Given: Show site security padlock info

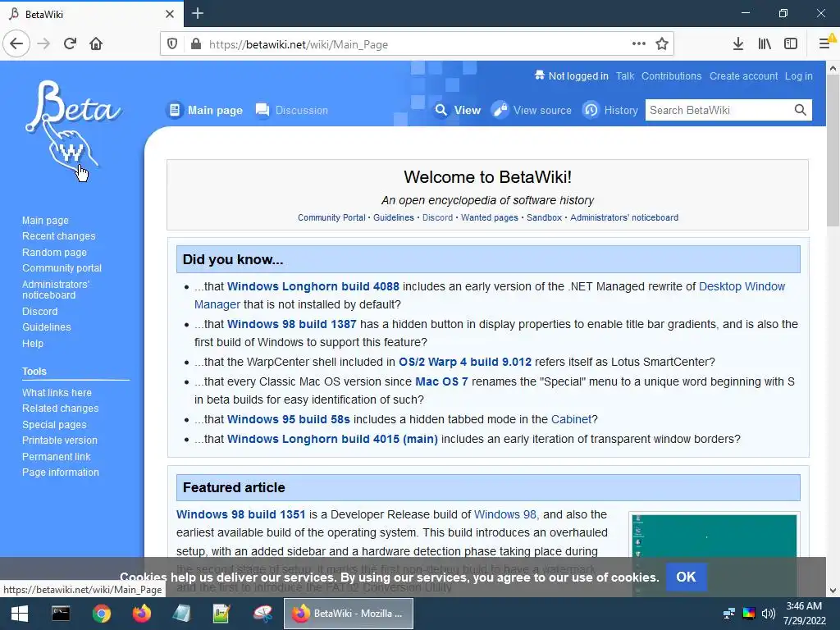Looking at the screenshot, I should (x=196, y=44).
